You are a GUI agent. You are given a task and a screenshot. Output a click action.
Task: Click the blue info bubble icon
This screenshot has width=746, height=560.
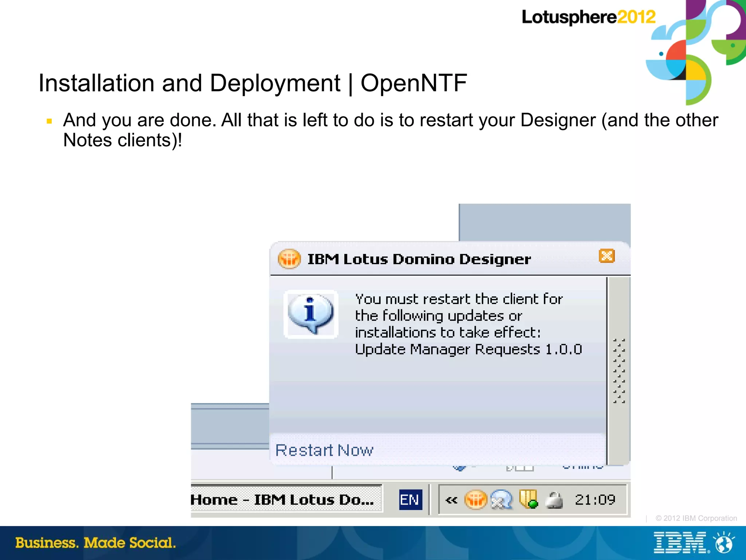[311, 314]
